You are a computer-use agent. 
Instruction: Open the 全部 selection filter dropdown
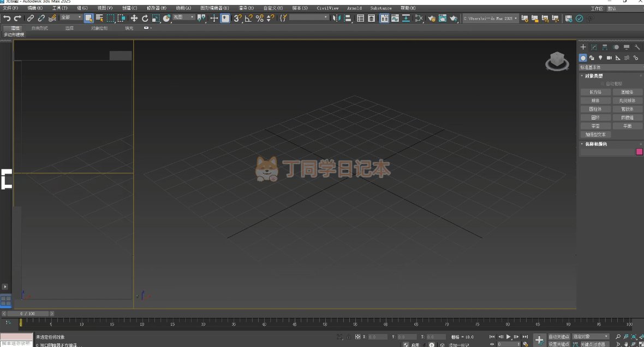coord(71,17)
